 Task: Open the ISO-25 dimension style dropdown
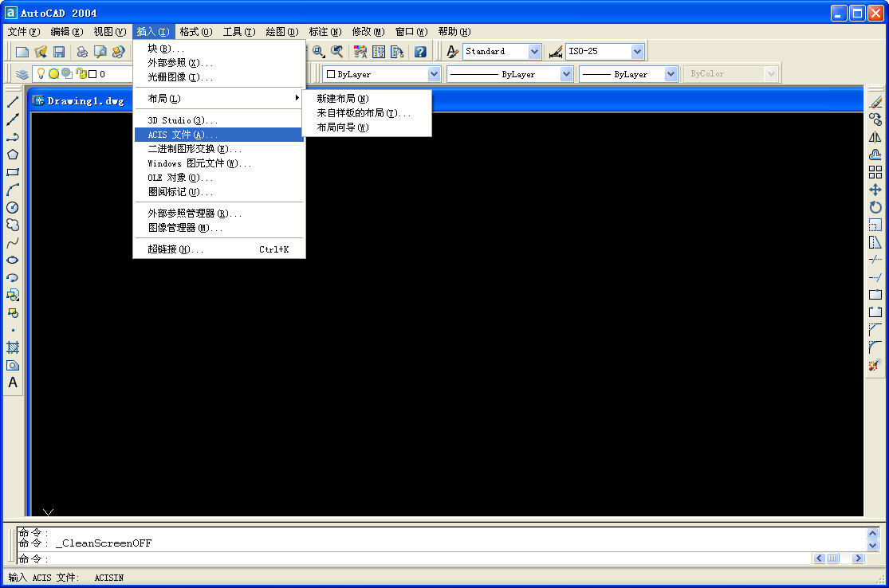tap(637, 52)
